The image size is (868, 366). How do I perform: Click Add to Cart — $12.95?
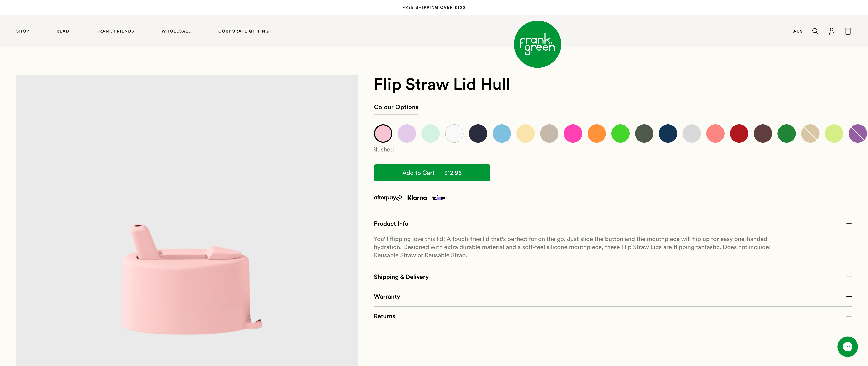432,173
